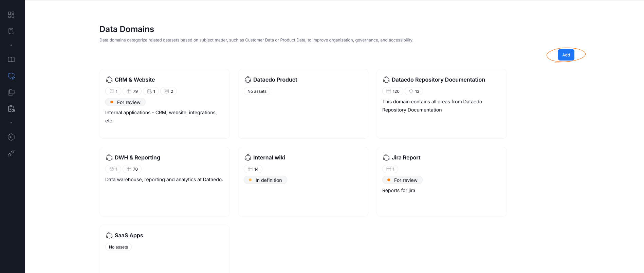Open the CRM & Website domain

coord(134,80)
